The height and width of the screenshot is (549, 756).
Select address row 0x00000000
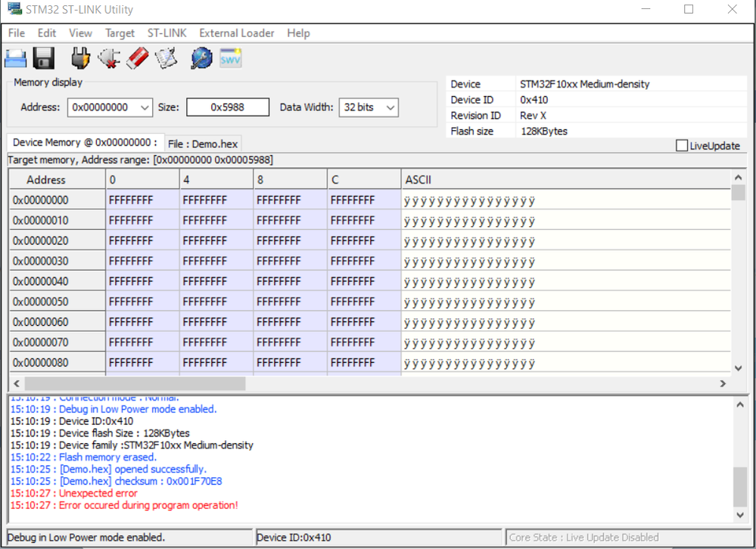point(58,200)
